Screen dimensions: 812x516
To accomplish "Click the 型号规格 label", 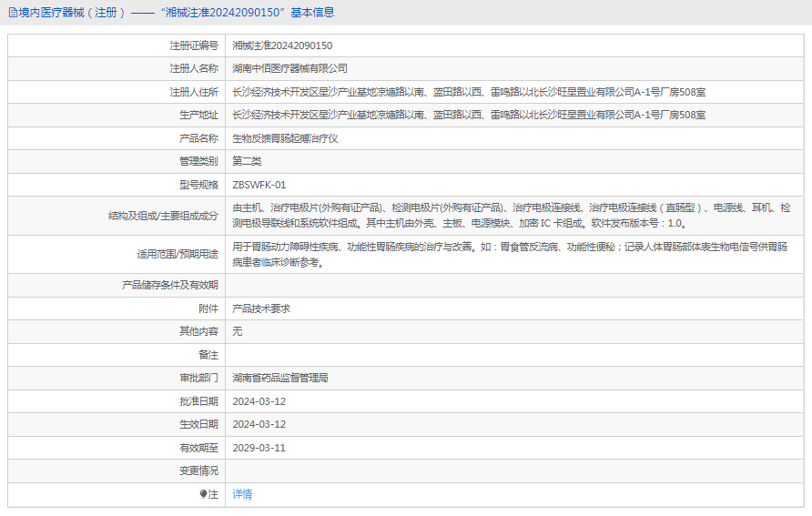I will click(198, 185).
